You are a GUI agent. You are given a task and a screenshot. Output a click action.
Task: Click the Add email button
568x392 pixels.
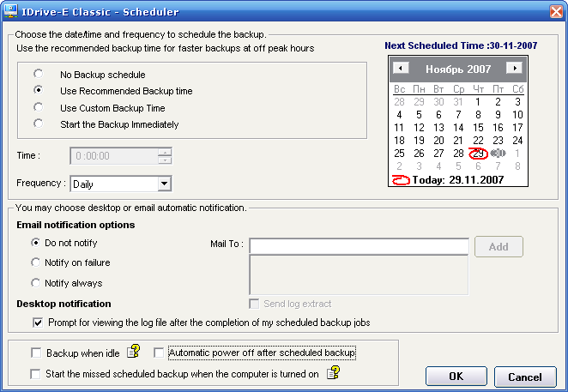pos(499,247)
